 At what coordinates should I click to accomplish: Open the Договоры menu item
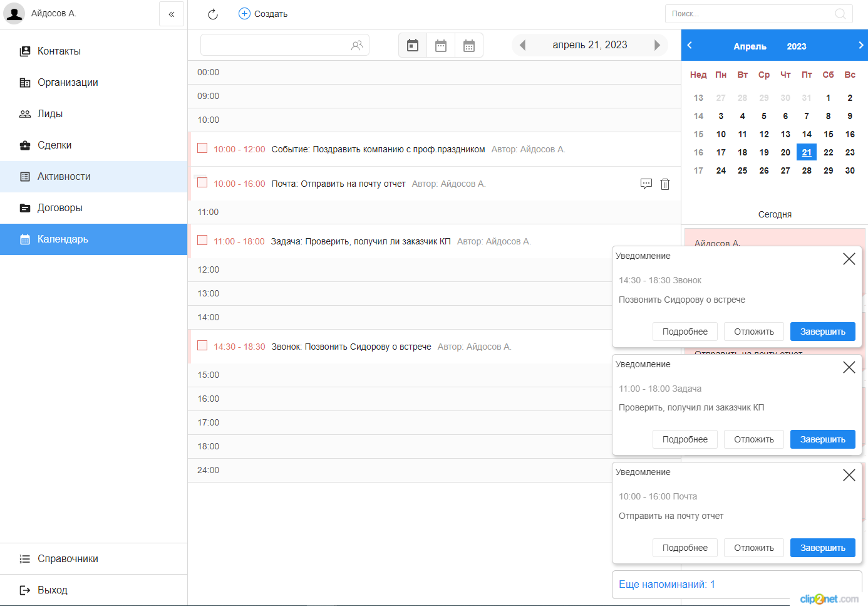[x=94, y=208]
